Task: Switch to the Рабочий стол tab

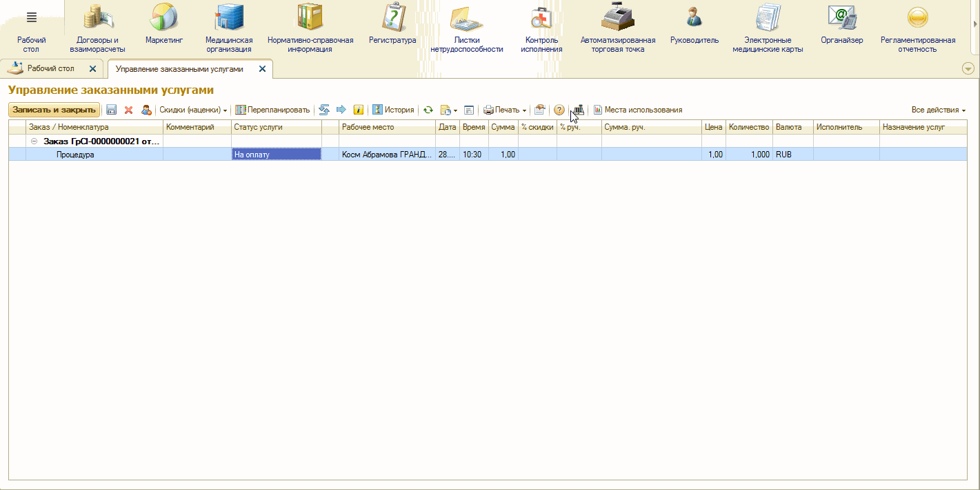Action: (50, 69)
